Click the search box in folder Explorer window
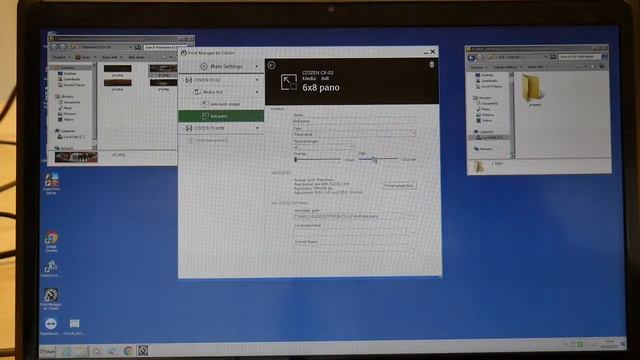This screenshot has width=640, height=360. point(580,57)
